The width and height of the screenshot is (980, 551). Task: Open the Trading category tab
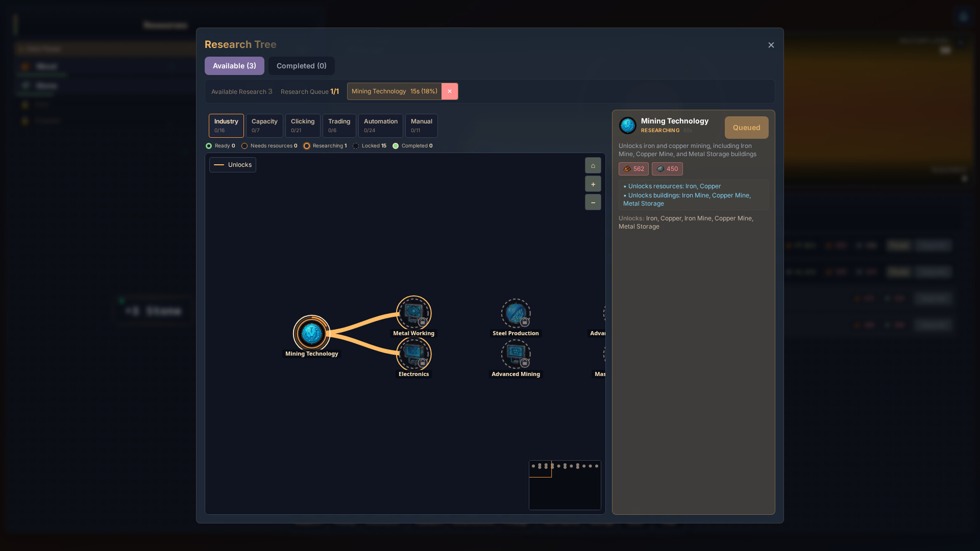coord(339,126)
